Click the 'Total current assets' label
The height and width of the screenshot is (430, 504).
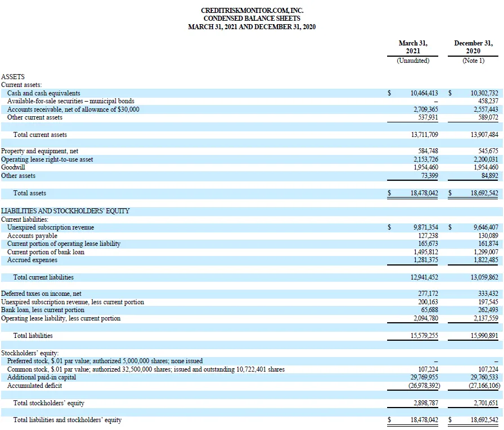[40, 135]
